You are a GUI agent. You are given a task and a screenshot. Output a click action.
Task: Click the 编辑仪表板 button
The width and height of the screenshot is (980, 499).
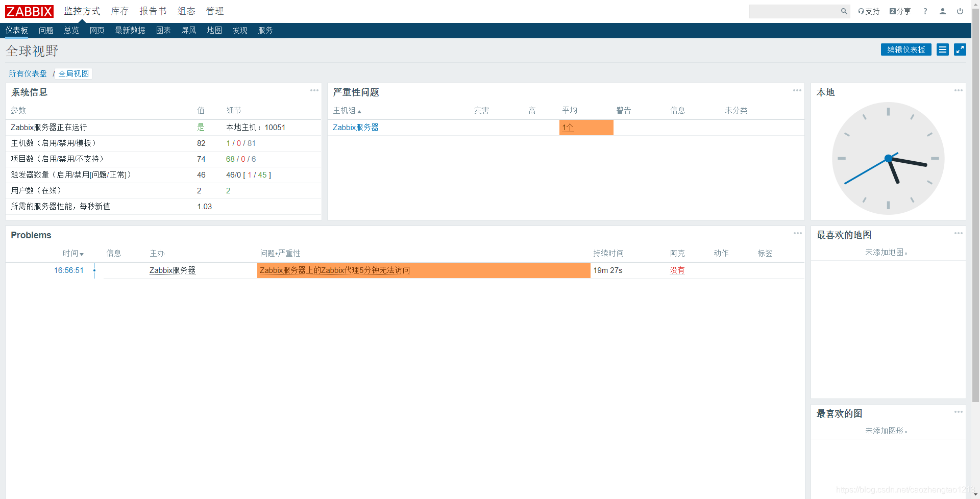coord(906,49)
